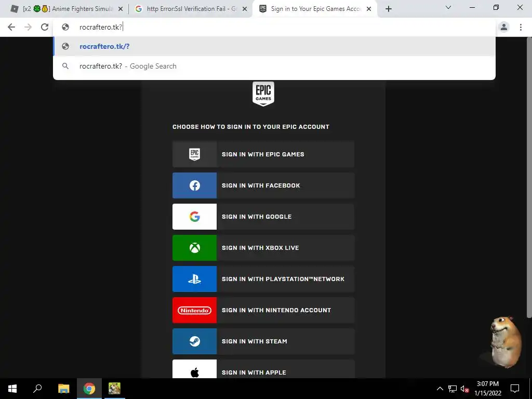Screen dimensions: 532x399
Task: Click the Nintendo logo icon
Action: [194, 311]
